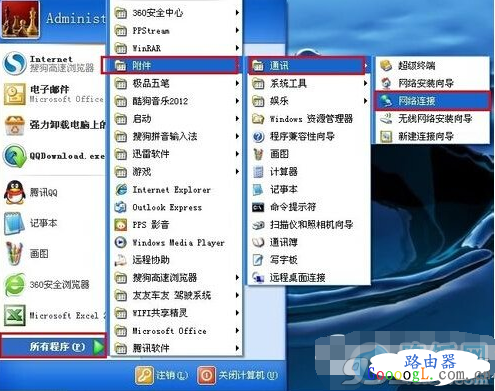Open 远程桌面连接 icon
This screenshot has width=495, height=391.
pyautogui.click(x=258, y=278)
